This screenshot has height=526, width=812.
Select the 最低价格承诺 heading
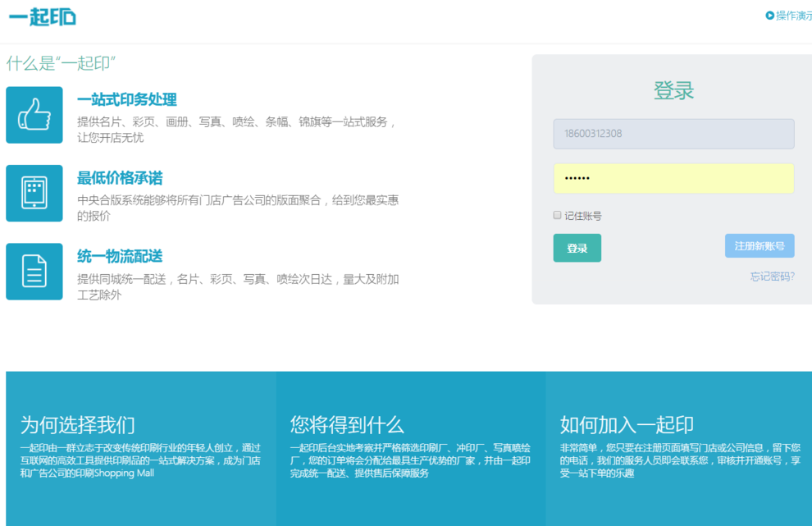pos(120,178)
